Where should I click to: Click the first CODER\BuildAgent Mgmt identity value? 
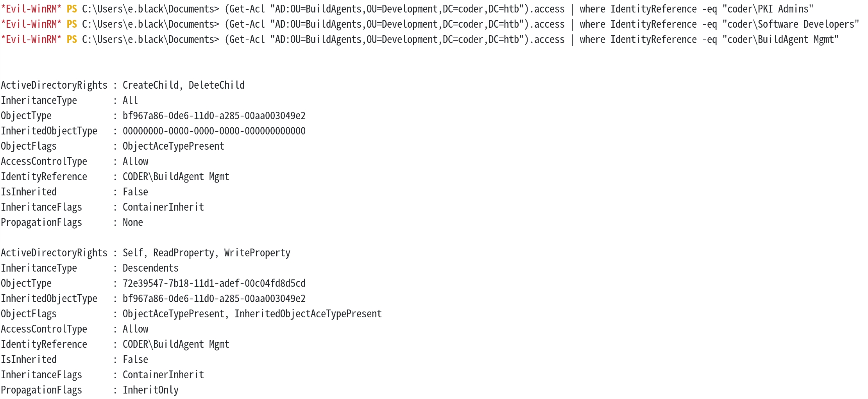coord(176,177)
